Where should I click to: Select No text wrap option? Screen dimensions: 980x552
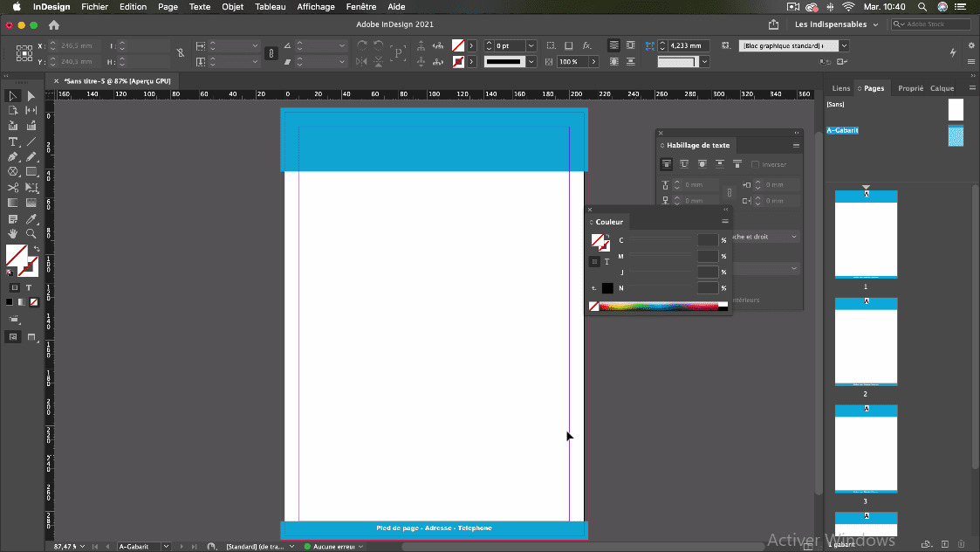click(666, 164)
